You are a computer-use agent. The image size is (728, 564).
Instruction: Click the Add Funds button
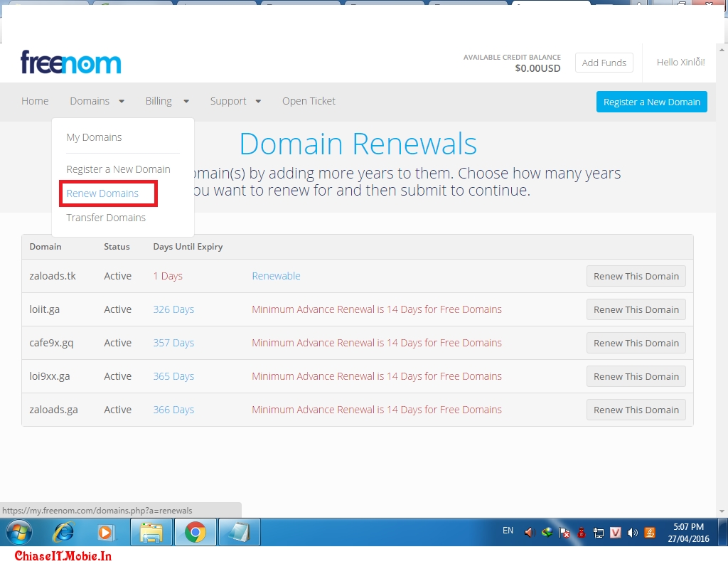[x=604, y=63]
